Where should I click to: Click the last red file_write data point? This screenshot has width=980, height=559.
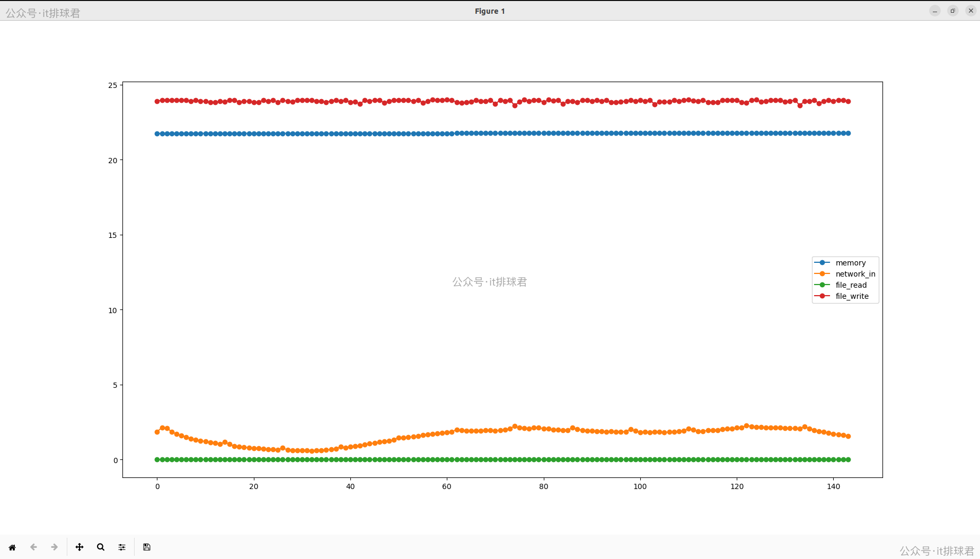pos(848,101)
